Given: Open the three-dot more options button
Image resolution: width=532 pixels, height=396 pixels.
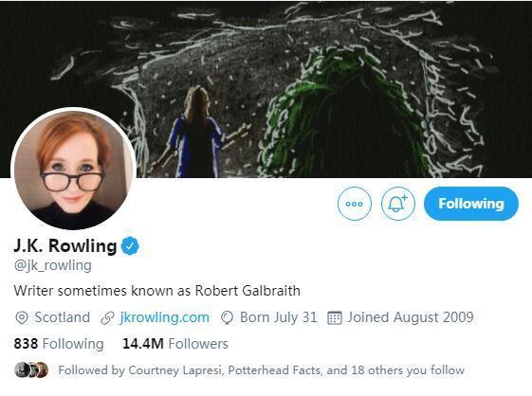Looking at the screenshot, I should 355,204.
